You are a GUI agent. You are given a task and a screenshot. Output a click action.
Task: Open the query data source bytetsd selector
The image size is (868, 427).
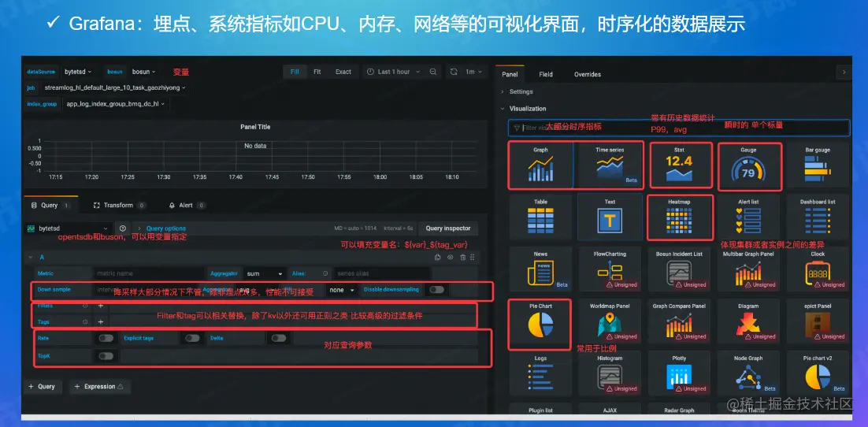pyautogui.click(x=68, y=228)
